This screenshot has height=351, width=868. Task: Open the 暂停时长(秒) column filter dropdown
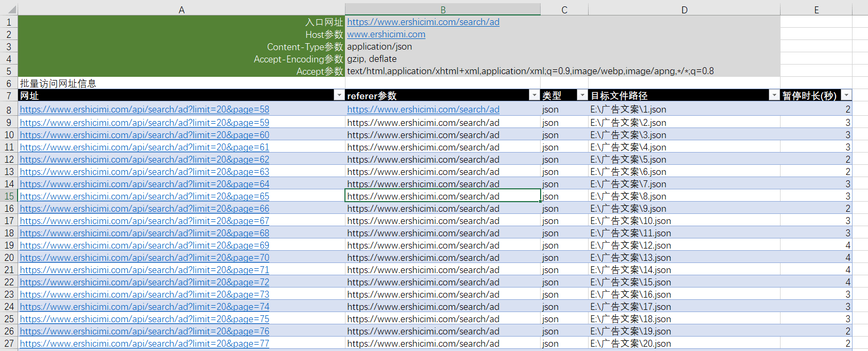click(846, 95)
